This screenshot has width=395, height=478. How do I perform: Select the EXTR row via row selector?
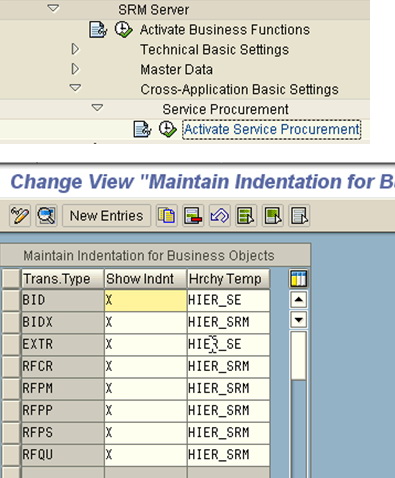click(x=11, y=344)
